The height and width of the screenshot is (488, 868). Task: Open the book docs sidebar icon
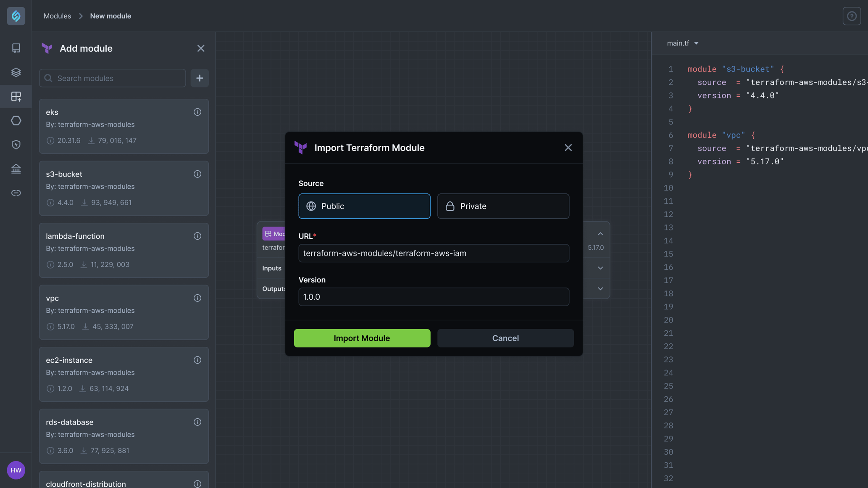click(16, 48)
